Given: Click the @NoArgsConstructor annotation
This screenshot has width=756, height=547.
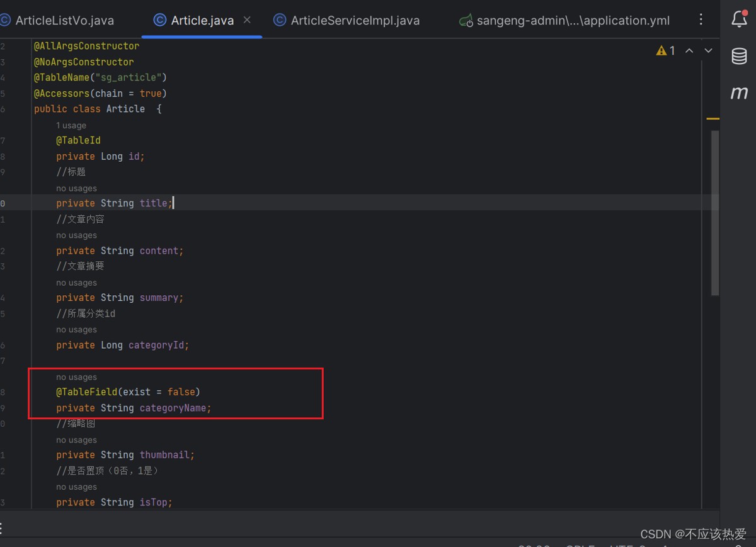Looking at the screenshot, I should click(84, 62).
